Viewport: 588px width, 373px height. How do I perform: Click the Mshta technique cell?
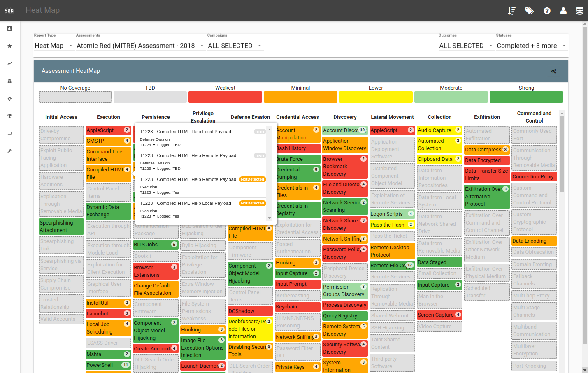pos(108,354)
